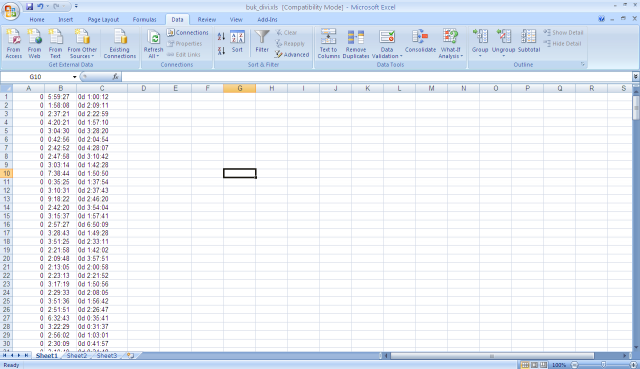The image size is (640, 369).
Task: Open the Data Validation dropdown
Action: [387, 44]
